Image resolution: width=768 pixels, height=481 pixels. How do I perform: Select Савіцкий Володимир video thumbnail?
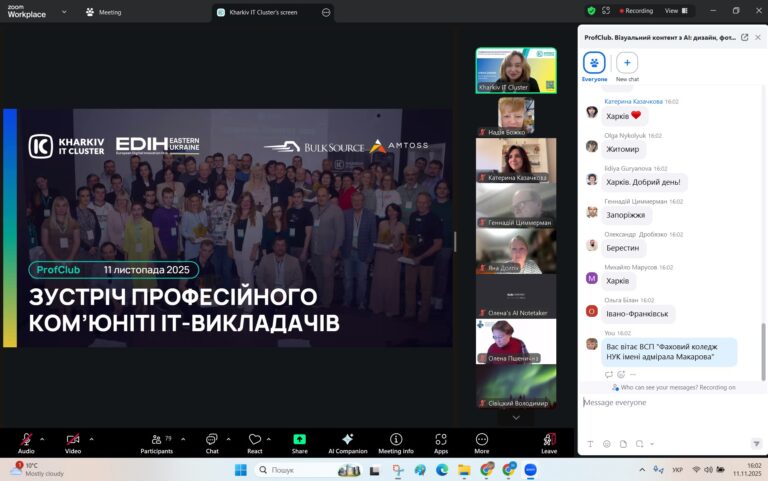pos(516,386)
